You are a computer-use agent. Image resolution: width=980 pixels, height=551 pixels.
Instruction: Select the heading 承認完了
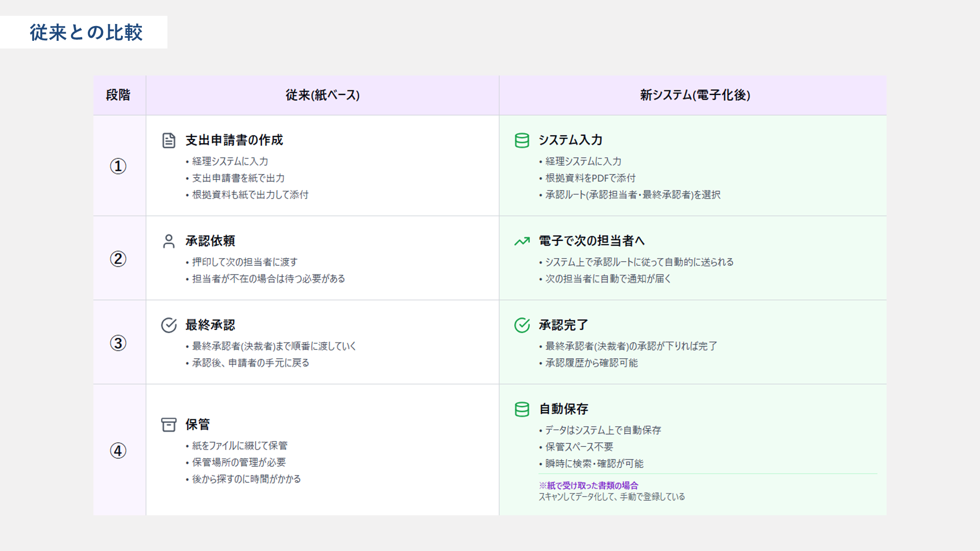click(563, 325)
